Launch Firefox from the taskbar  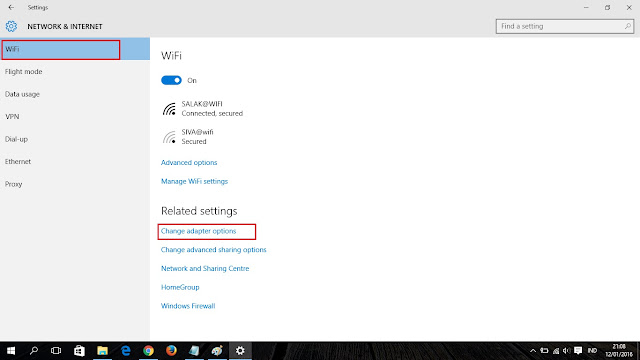[x=171, y=351]
